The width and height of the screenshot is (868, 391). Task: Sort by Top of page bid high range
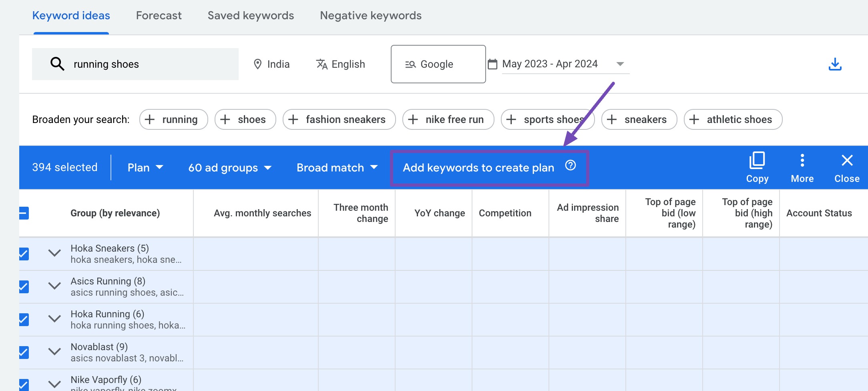(x=747, y=213)
